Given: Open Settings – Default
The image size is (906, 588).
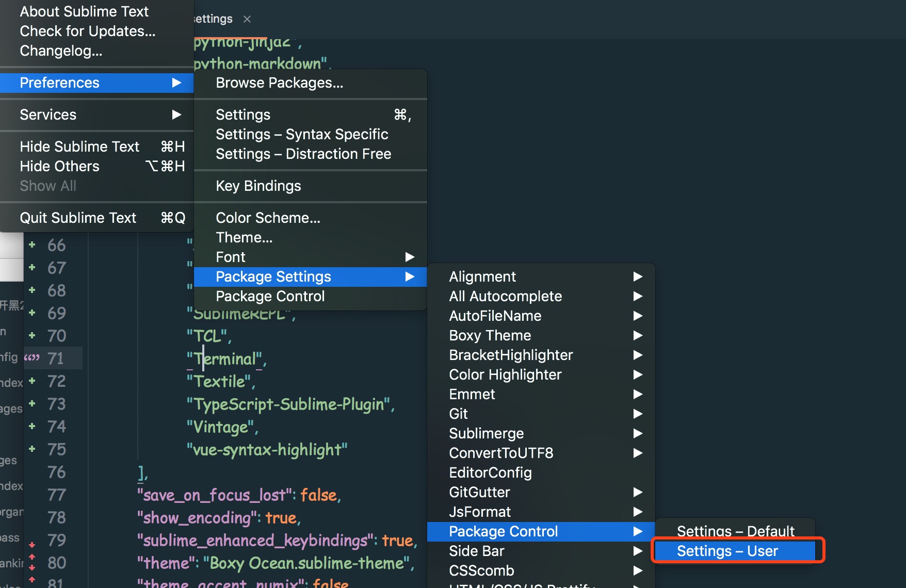Looking at the screenshot, I should [x=735, y=531].
